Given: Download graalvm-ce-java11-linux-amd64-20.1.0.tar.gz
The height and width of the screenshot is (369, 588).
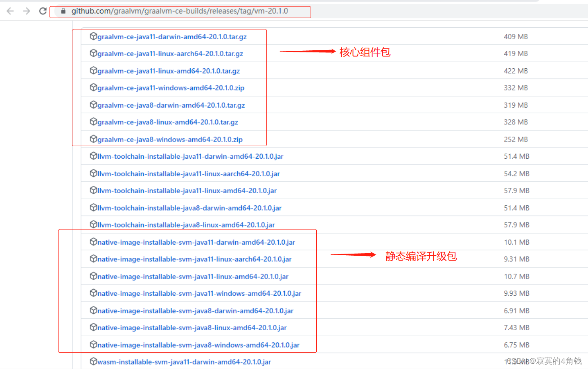Looking at the screenshot, I should pos(169,71).
